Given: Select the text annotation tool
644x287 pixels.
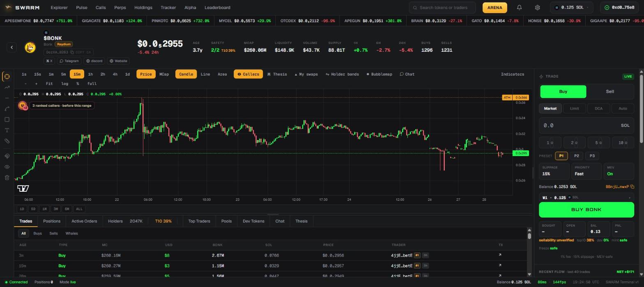Looking at the screenshot, I should point(7,130).
